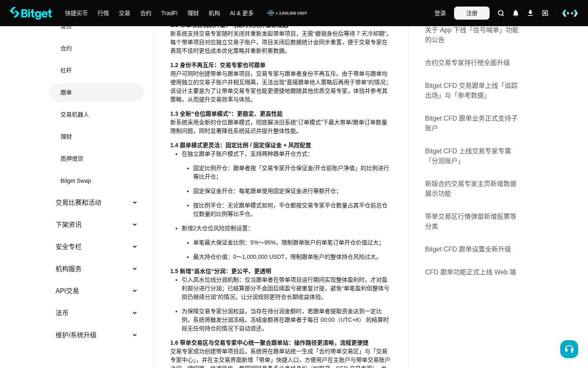Viewport: 588px width, 368px height.
Task: Select sidebar 交易机器人 category
Action: 96,114
